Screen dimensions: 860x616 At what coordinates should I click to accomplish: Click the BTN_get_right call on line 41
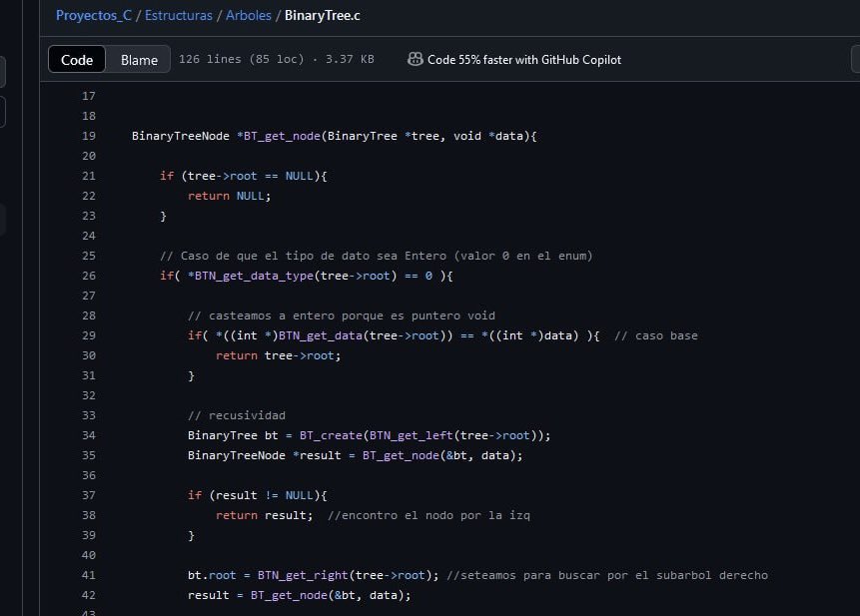303,575
